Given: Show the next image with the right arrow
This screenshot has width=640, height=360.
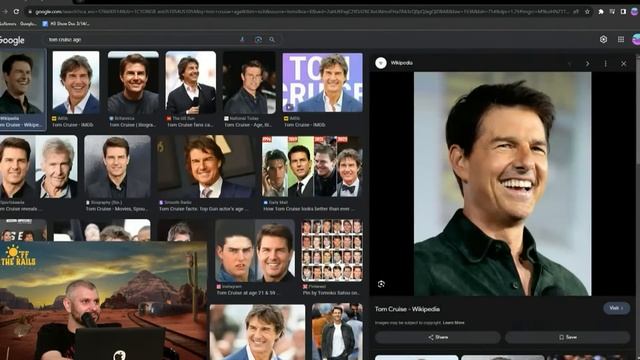Looking at the screenshot, I should pos(587,64).
